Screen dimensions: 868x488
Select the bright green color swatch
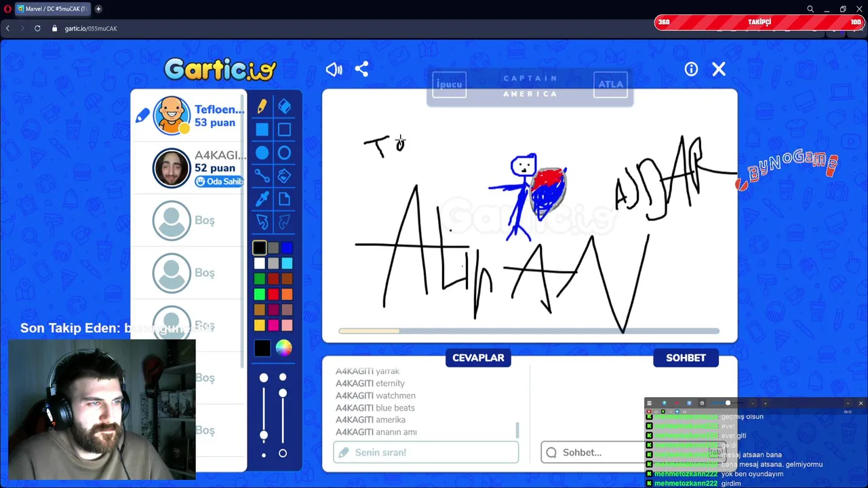259,294
